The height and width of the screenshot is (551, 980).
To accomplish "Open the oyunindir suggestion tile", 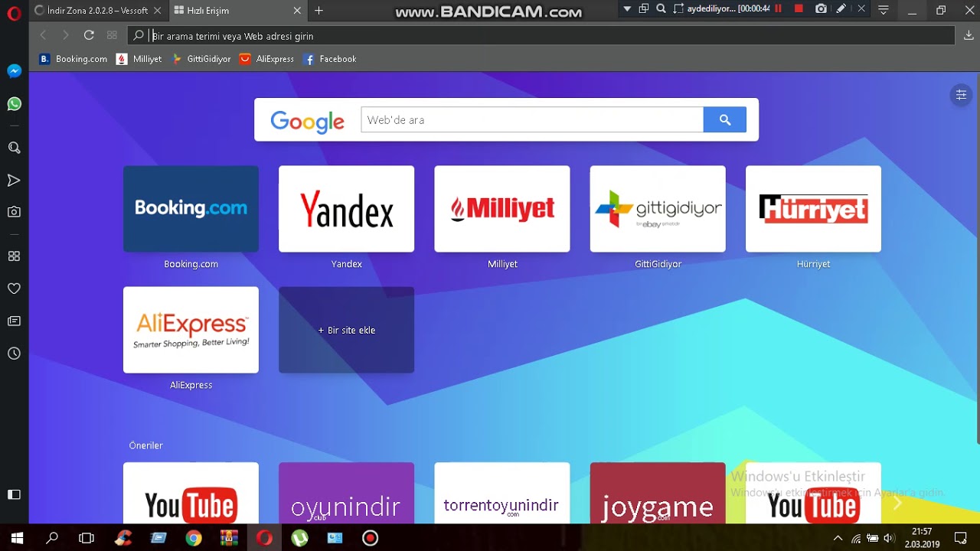I will point(346,493).
